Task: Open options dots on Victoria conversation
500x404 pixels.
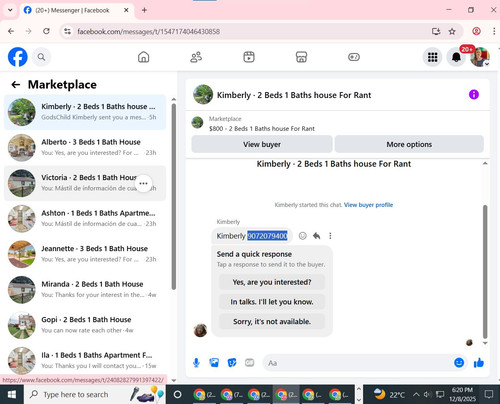Action: click(x=143, y=183)
